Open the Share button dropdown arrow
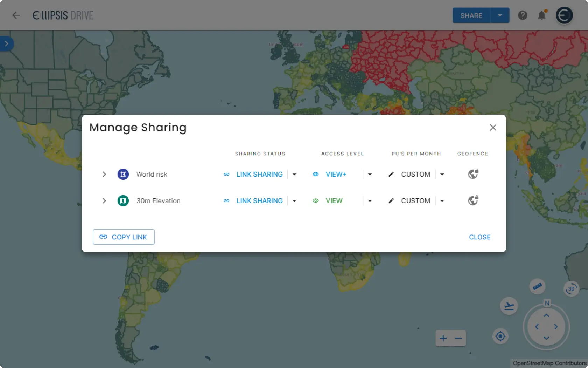 [500, 15]
